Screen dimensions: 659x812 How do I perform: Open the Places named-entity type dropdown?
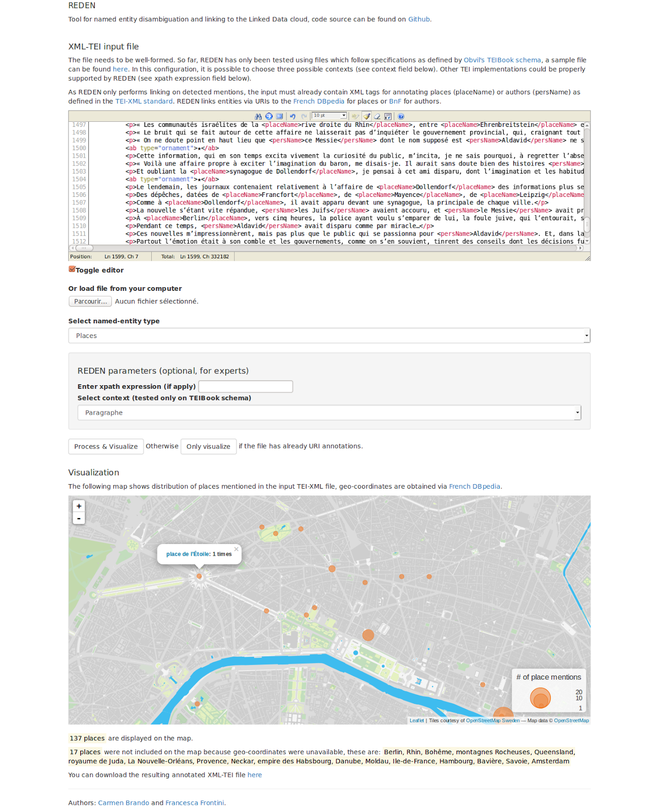click(x=329, y=335)
